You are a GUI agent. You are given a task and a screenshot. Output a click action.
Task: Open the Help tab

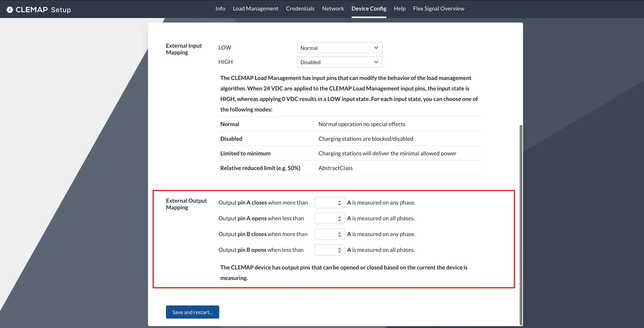[400, 8]
